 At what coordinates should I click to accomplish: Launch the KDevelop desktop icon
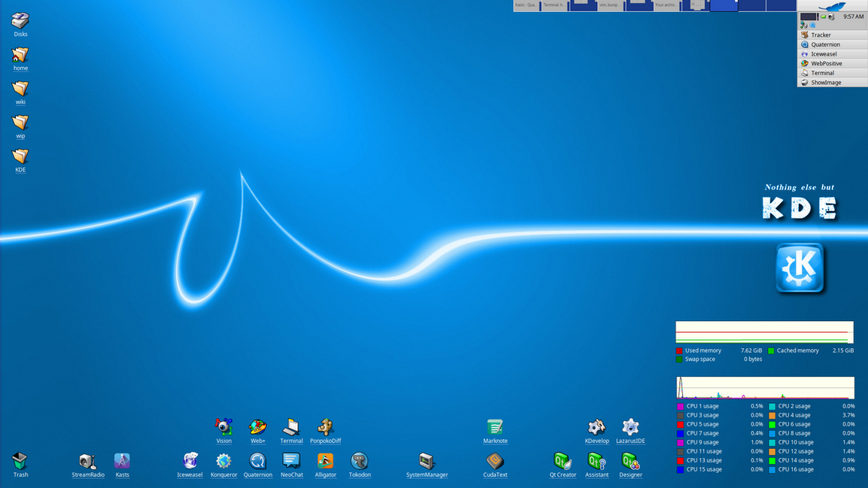[x=596, y=427]
